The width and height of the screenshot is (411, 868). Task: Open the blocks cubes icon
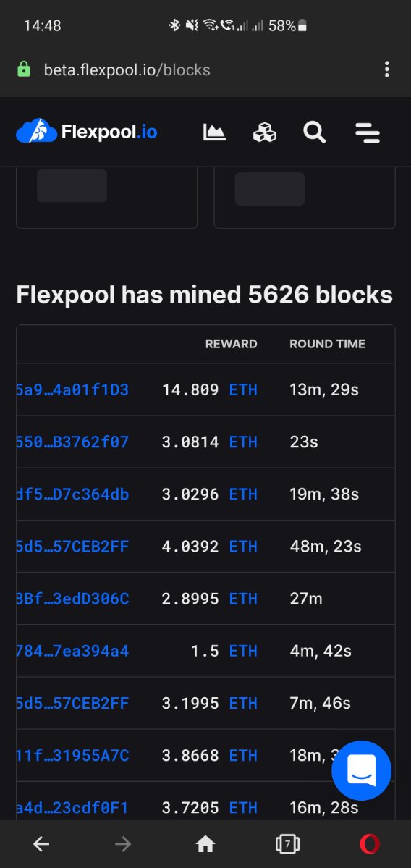(x=264, y=132)
